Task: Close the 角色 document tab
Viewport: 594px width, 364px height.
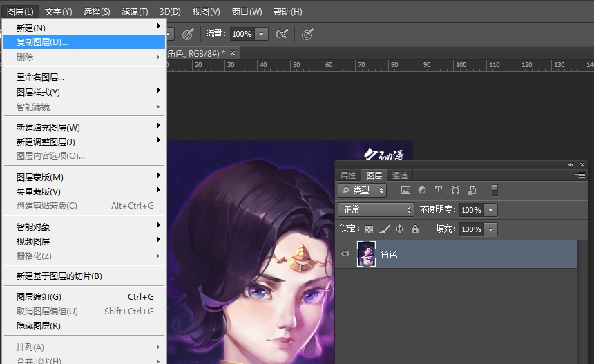Action: pyautogui.click(x=233, y=53)
